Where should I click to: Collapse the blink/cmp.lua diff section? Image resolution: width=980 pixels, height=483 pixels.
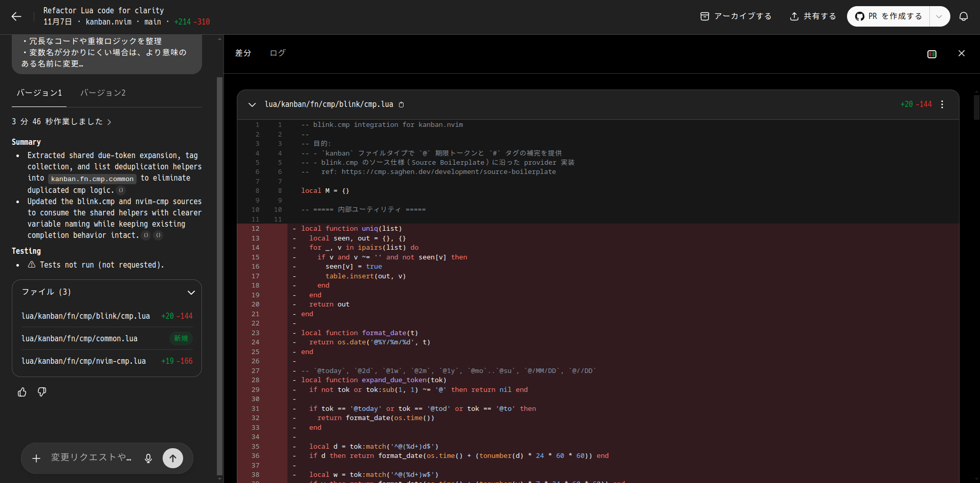pyautogui.click(x=252, y=104)
